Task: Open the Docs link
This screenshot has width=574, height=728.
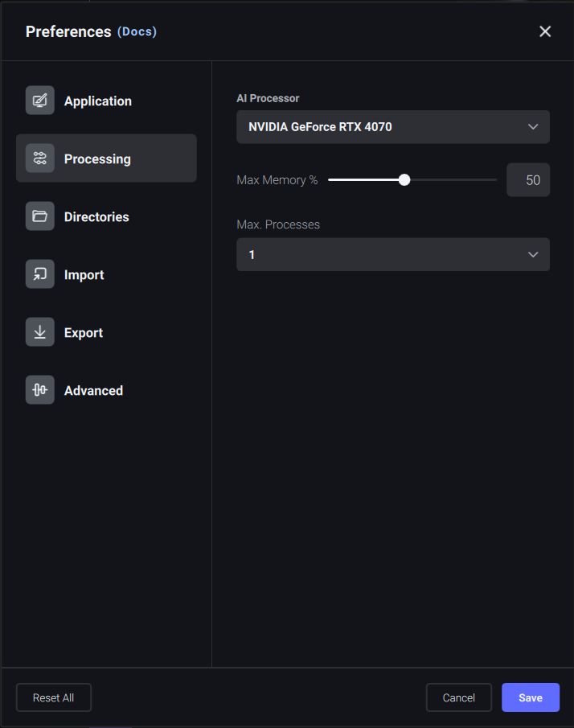Action: (137, 32)
